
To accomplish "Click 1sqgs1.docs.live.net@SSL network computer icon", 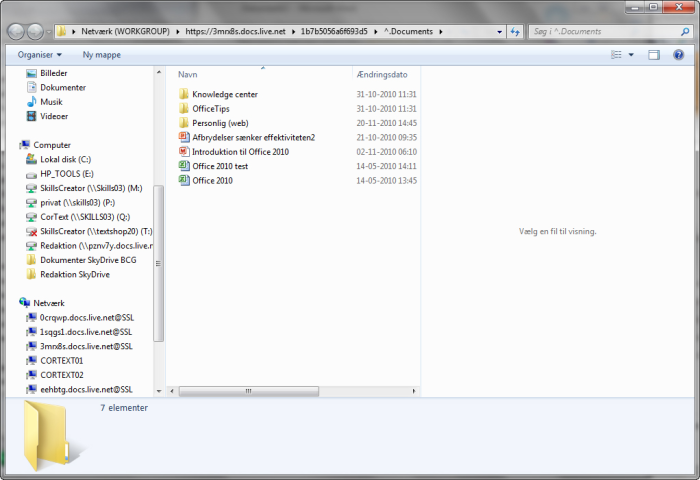I will (31, 332).
